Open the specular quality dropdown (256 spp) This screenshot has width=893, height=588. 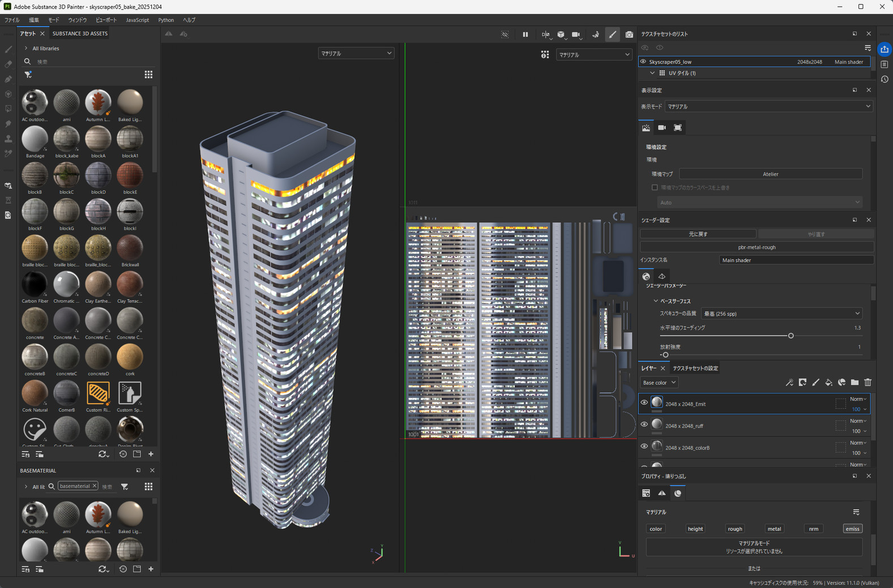[x=781, y=314]
